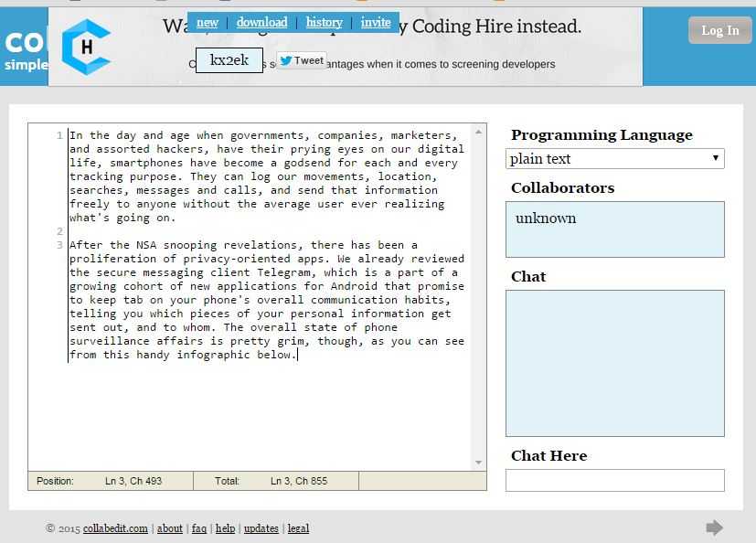
Task: Select the 'invite' menu link
Action: pyautogui.click(x=375, y=23)
